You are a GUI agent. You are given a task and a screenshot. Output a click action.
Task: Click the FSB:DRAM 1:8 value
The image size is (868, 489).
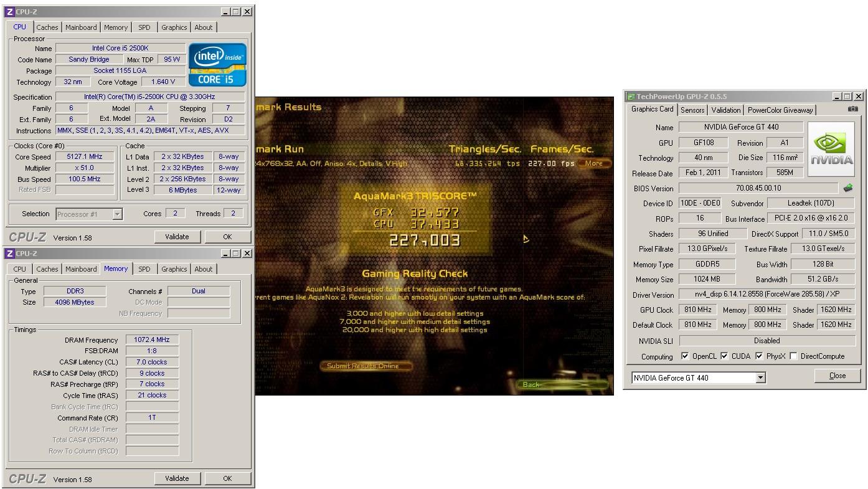pos(152,351)
